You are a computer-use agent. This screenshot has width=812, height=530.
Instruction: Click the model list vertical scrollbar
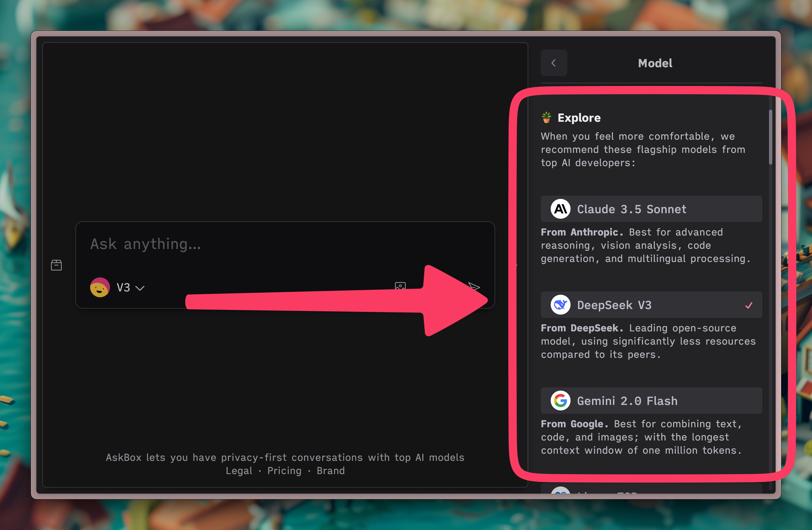(x=770, y=137)
